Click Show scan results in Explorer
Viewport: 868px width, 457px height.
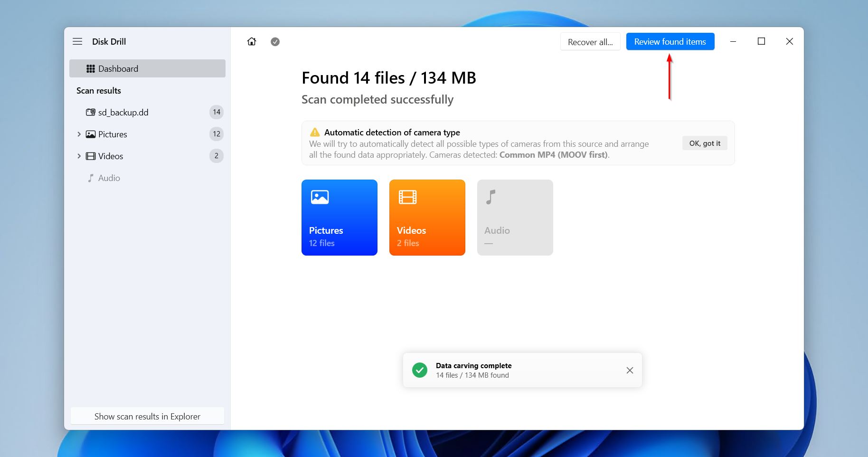[147, 416]
